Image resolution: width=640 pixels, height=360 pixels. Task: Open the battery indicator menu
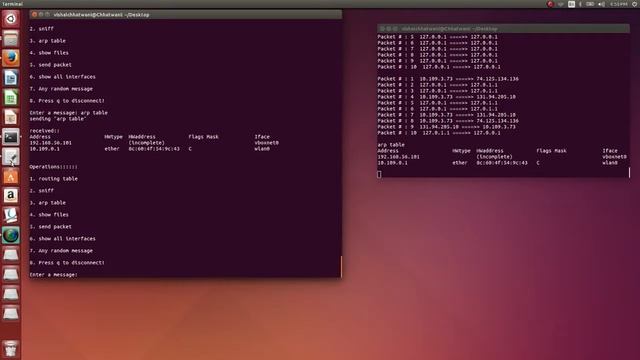tap(590, 4)
